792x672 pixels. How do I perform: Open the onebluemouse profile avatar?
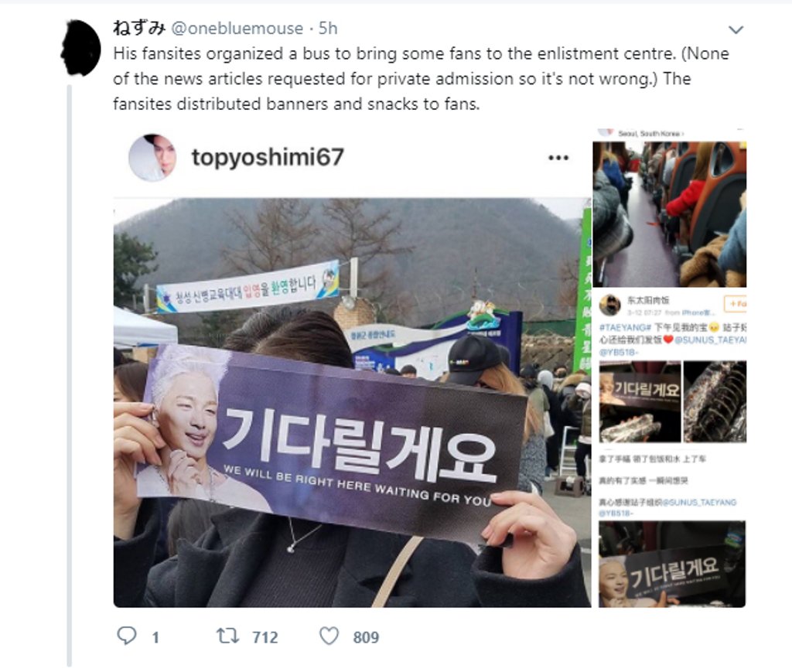pyautogui.click(x=80, y=49)
